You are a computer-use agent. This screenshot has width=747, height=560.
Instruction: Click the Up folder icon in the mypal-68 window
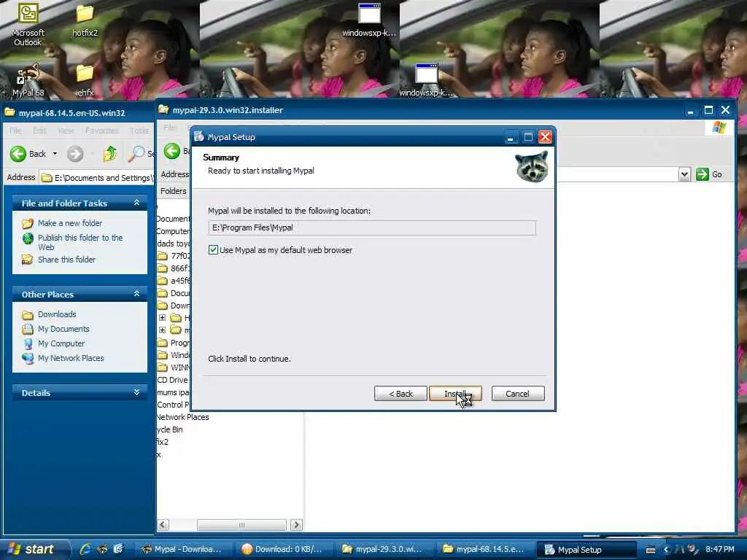click(110, 154)
